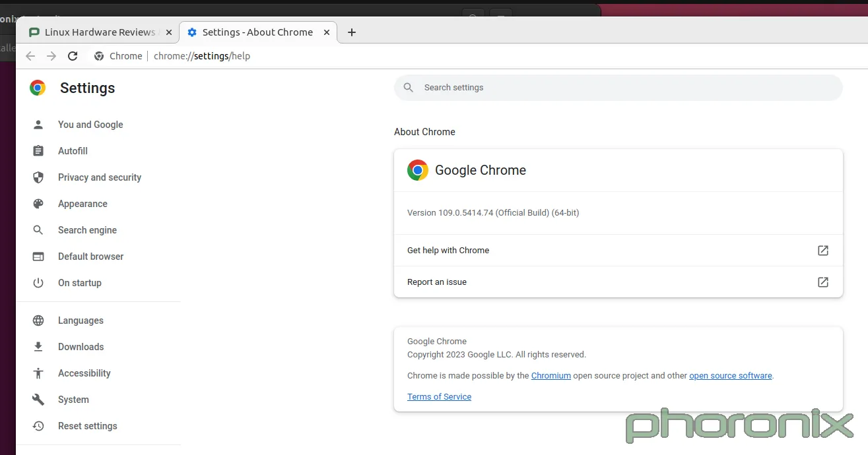Click the Default browser window icon
Viewport: 868px width, 455px height.
tap(38, 257)
